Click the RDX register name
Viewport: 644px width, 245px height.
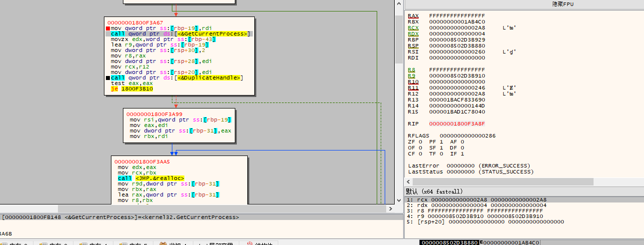click(x=413, y=34)
